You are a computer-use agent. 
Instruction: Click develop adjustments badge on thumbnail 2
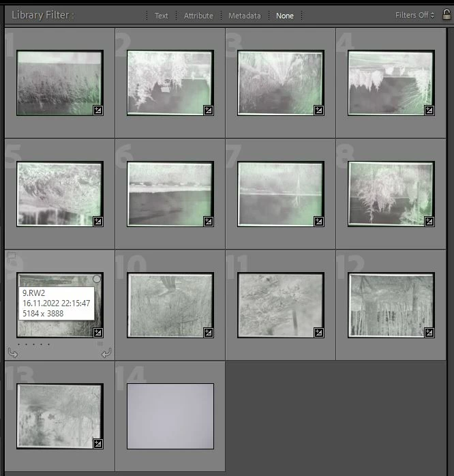pos(208,110)
